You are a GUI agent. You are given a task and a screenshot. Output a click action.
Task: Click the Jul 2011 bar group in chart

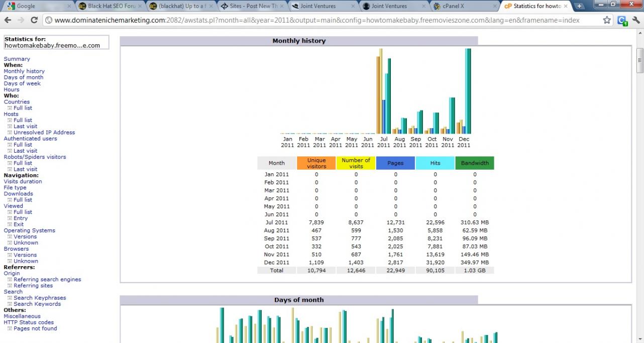click(384, 91)
